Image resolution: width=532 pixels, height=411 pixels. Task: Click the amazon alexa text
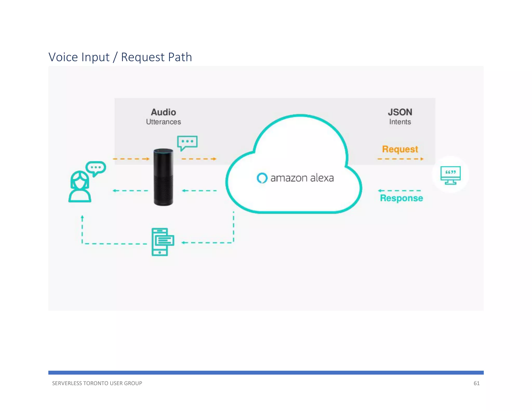[302, 178]
